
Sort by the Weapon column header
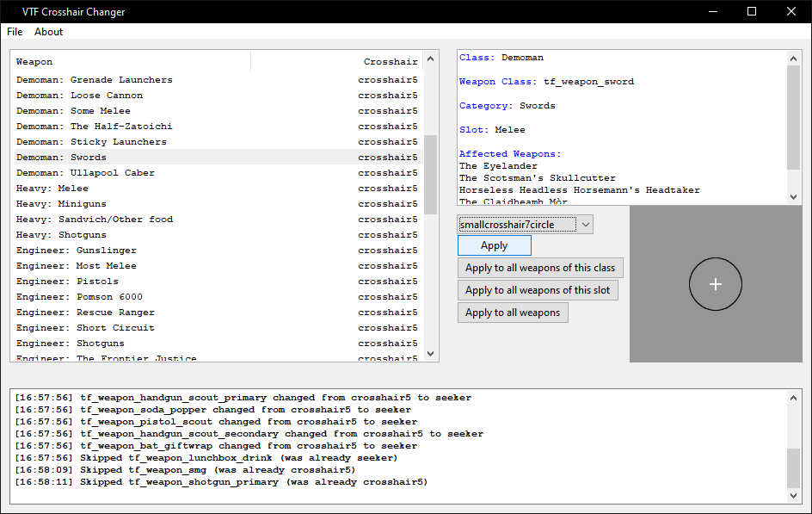[132, 62]
